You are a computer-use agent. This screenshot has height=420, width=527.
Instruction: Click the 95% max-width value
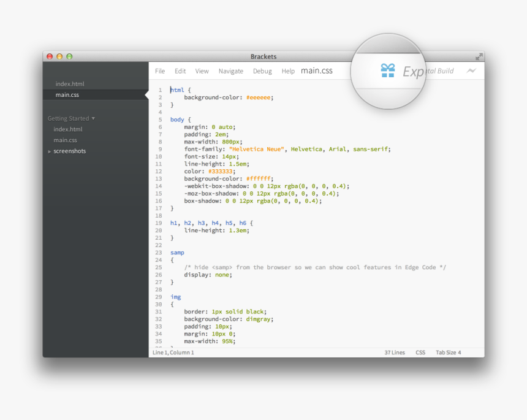pyautogui.click(x=227, y=342)
